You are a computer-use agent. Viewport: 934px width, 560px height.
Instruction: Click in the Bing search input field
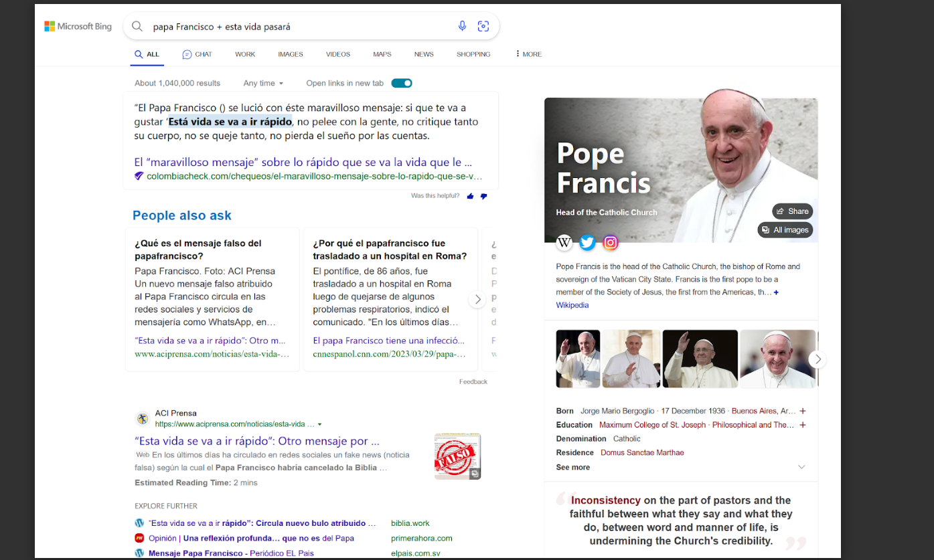tap(295, 27)
